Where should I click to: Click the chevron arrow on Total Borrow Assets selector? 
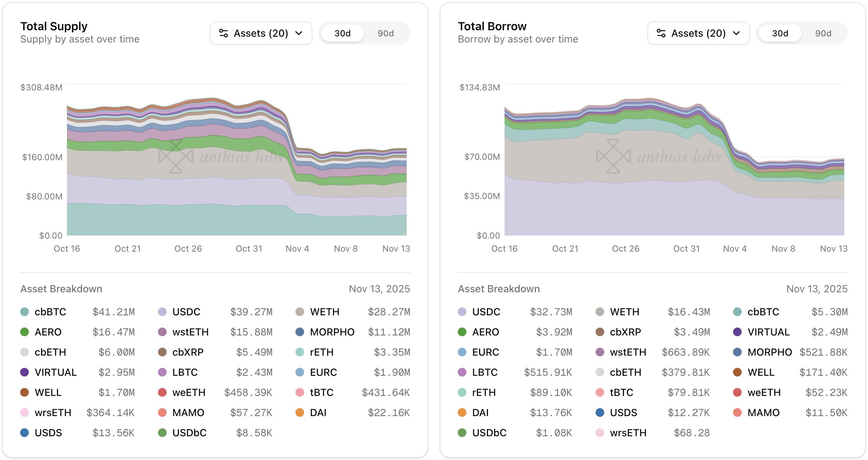tap(736, 33)
